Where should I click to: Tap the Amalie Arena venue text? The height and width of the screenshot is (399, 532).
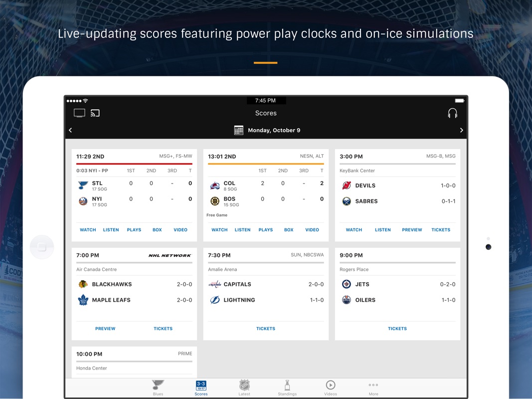tap(222, 269)
